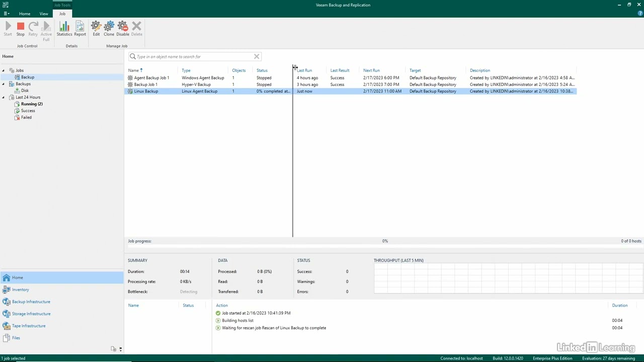This screenshot has height=362, width=644.
Task: Open the configure buttons arrow in navigation pane
Action: point(120,348)
